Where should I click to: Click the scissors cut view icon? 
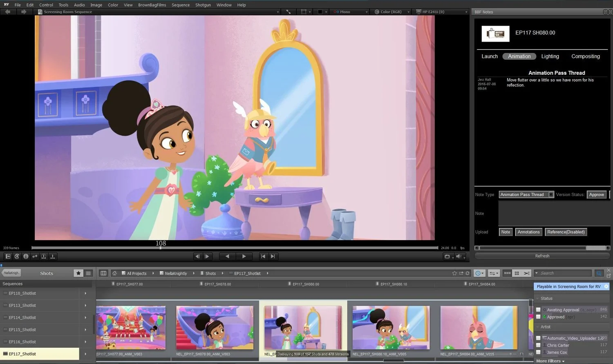(527, 273)
